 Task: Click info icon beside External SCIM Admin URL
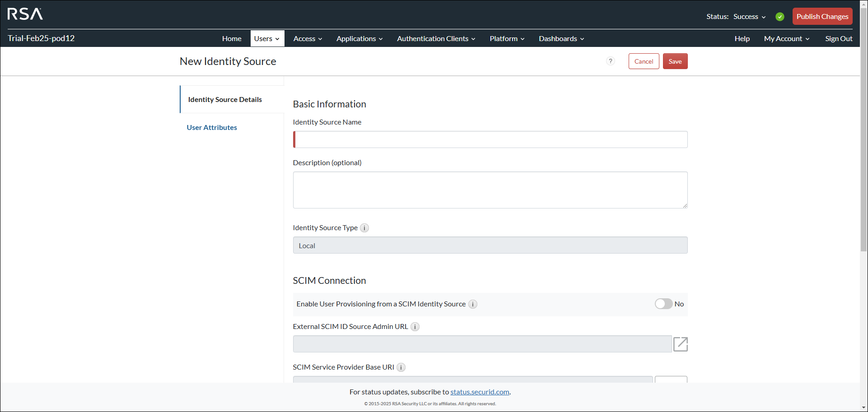pyautogui.click(x=415, y=326)
